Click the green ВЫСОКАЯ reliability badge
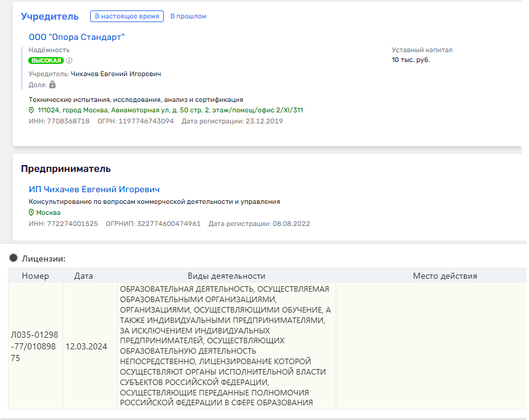Screen dimensions: 529x420 [46, 61]
